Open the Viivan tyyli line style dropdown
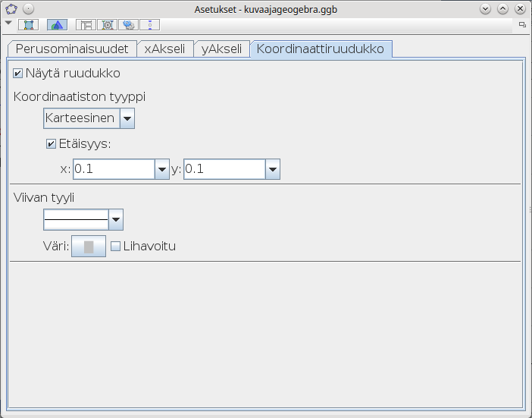The width and height of the screenshot is (532, 418). [x=116, y=220]
